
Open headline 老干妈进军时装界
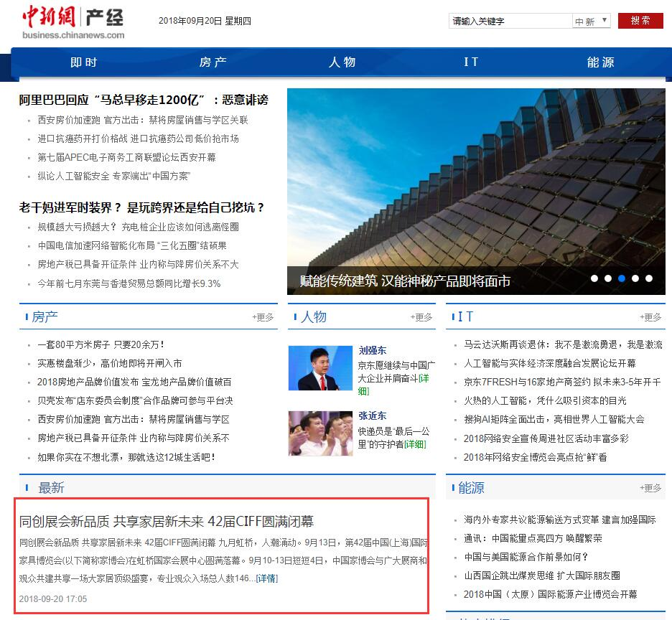coord(141,208)
